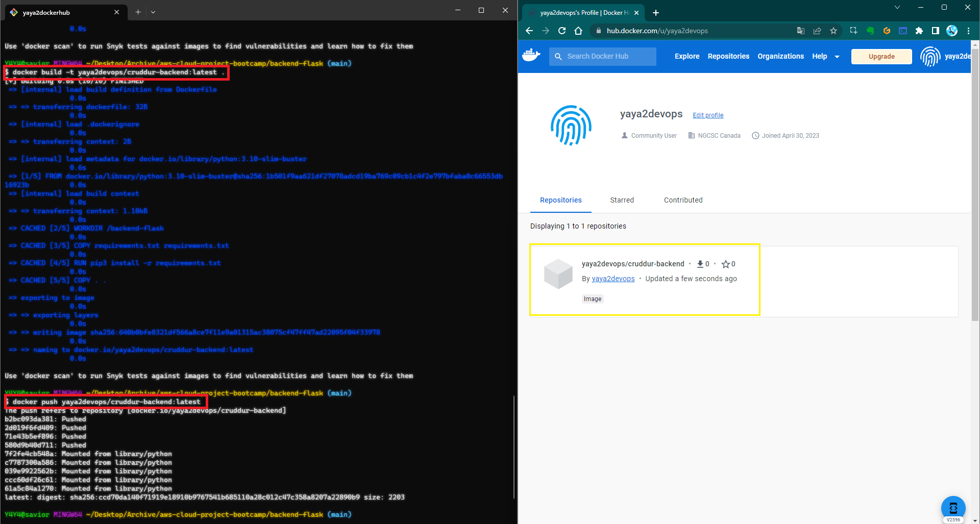The image size is (980, 524).
Task: Click the Upgrade button
Action: [881, 56]
